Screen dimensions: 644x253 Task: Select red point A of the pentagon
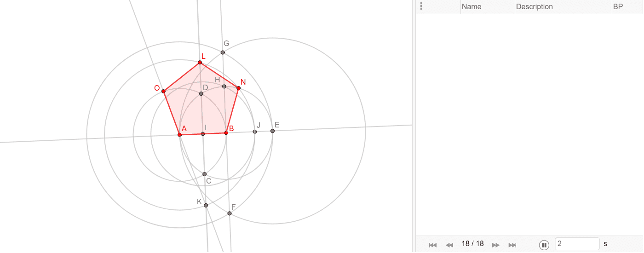(x=180, y=135)
